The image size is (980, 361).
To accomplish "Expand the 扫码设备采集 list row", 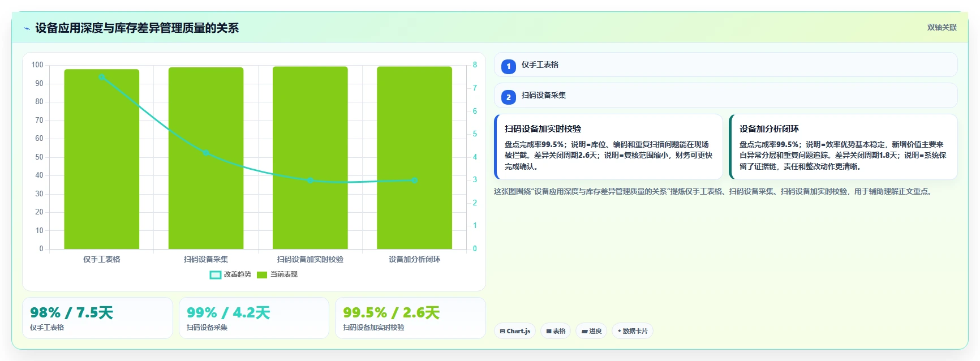I will [725, 95].
